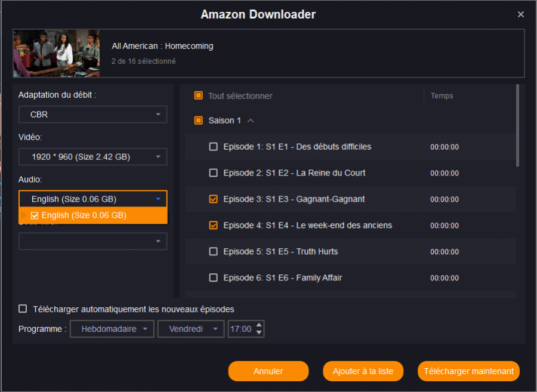
Task: Click 'All American : Homecoming' title text
Action: pyautogui.click(x=162, y=46)
